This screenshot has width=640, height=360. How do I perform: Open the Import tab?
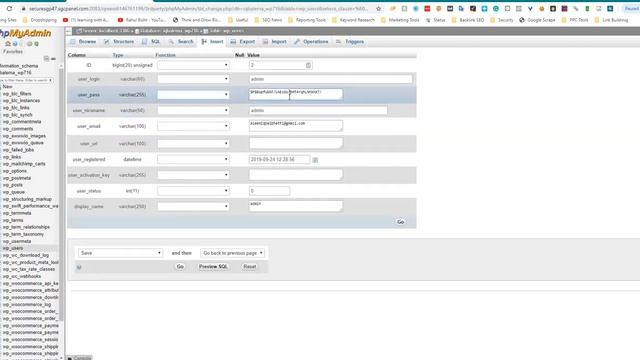[275, 42]
